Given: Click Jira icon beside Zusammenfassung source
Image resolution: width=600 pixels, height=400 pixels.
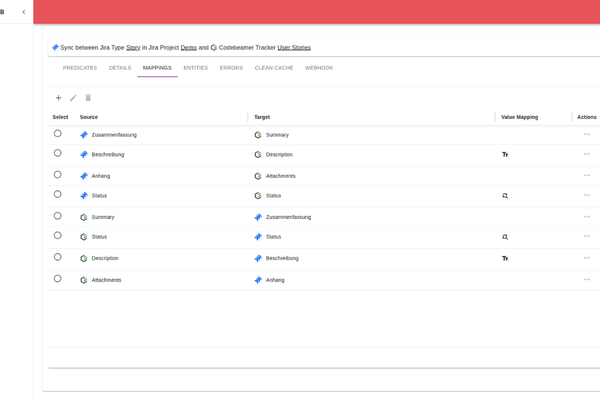Looking at the screenshot, I should click(x=84, y=135).
